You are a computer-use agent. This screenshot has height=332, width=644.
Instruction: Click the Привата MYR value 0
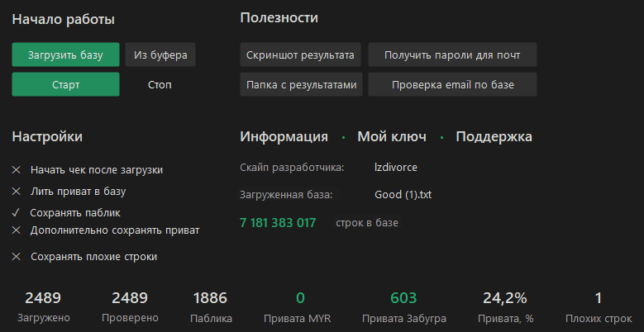(300, 298)
